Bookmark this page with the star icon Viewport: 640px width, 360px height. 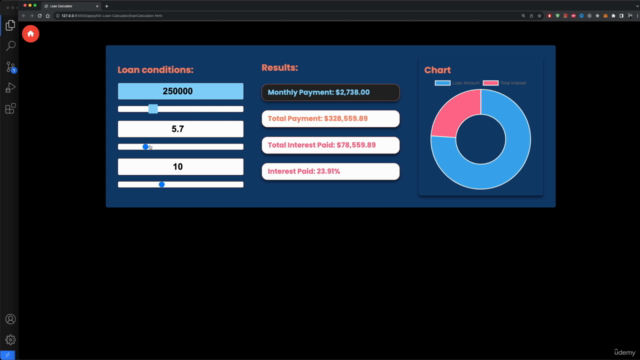(540, 16)
